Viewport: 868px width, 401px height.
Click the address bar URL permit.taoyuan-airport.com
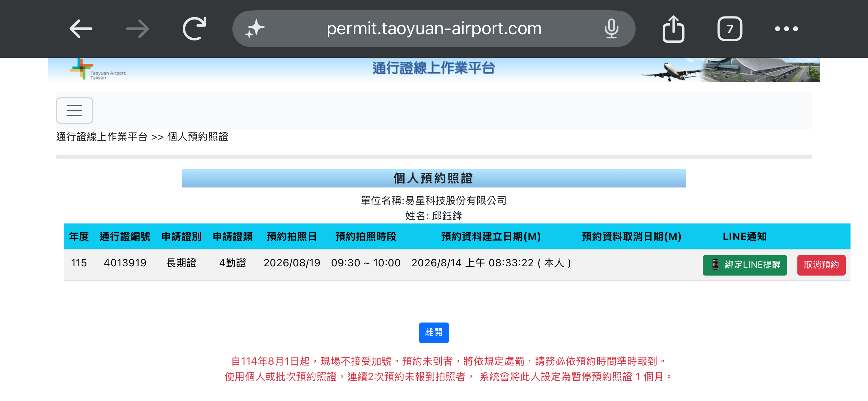tap(434, 29)
